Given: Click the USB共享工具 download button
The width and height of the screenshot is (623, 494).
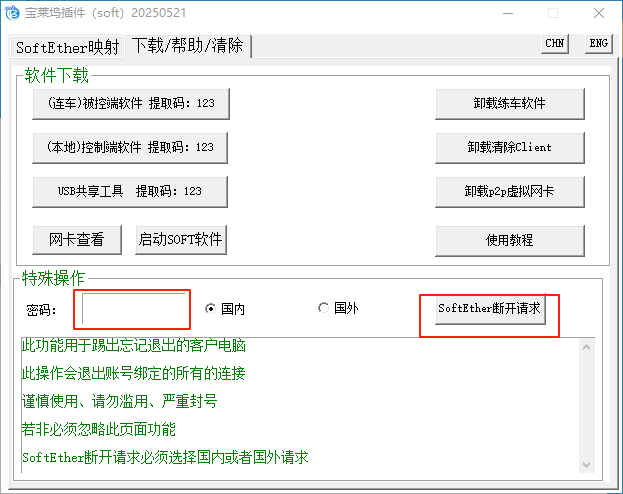Looking at the screenshot, I should tap(130, 191).
